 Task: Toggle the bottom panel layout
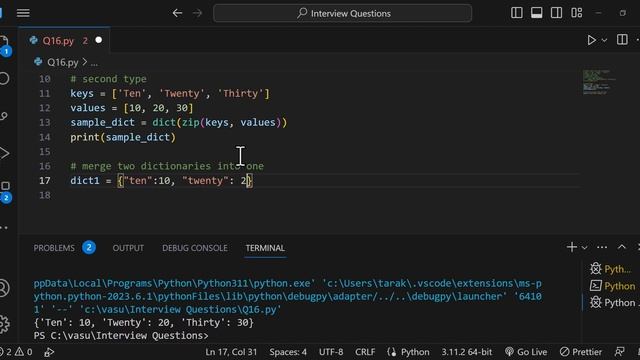point(537,13)
